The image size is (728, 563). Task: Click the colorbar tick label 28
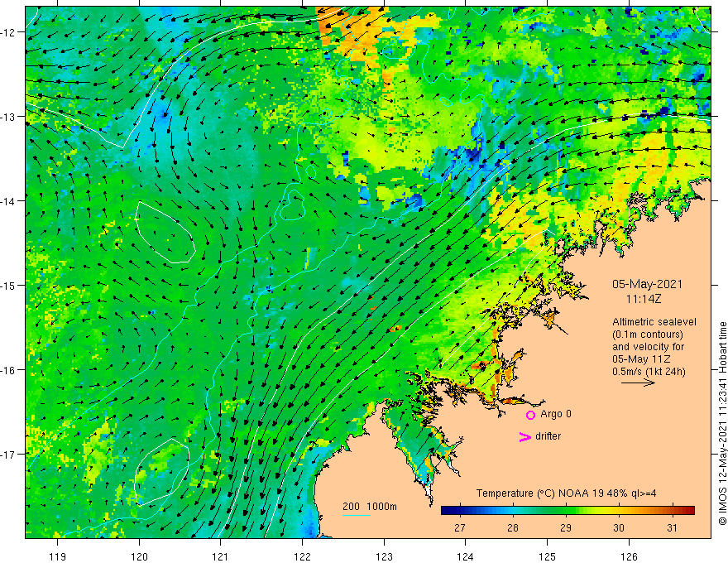pyautogui.click(x=513, y=527)
